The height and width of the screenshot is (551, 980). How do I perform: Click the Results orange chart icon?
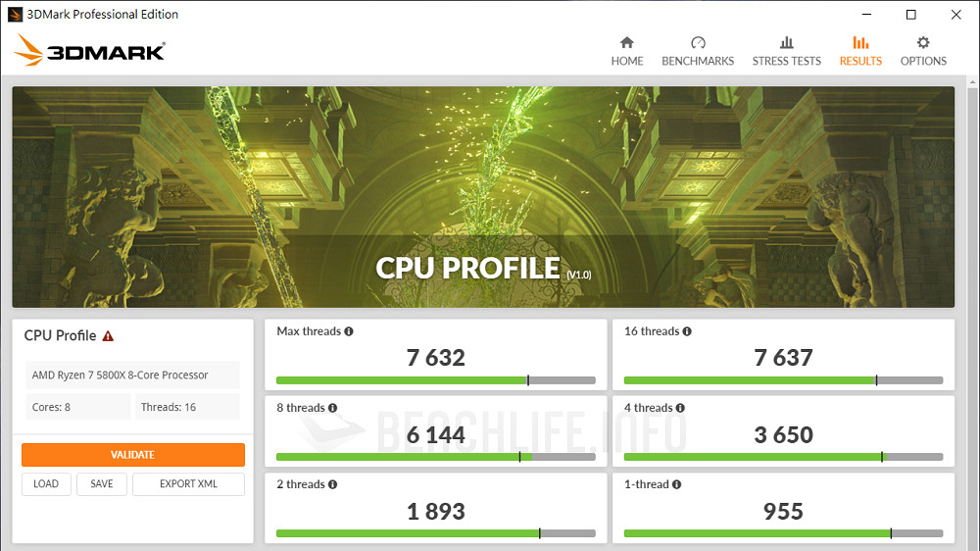click(860, 42)
